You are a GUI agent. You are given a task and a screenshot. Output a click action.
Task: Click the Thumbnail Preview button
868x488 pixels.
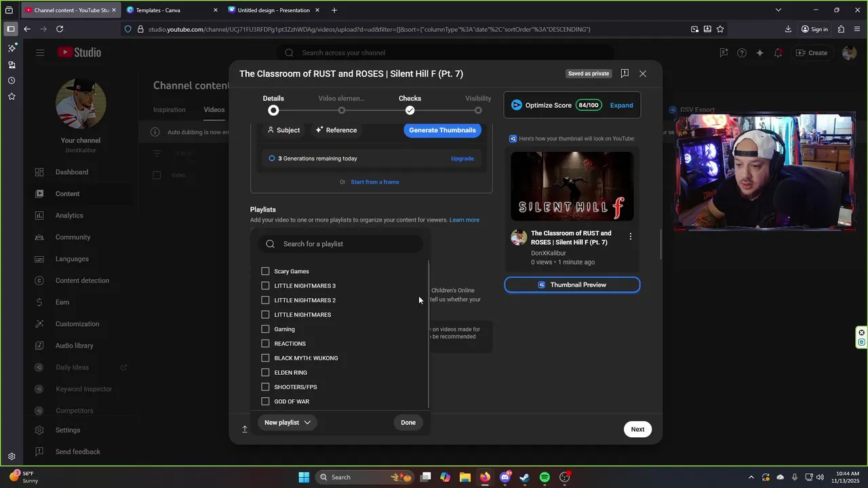pos(572,285)
